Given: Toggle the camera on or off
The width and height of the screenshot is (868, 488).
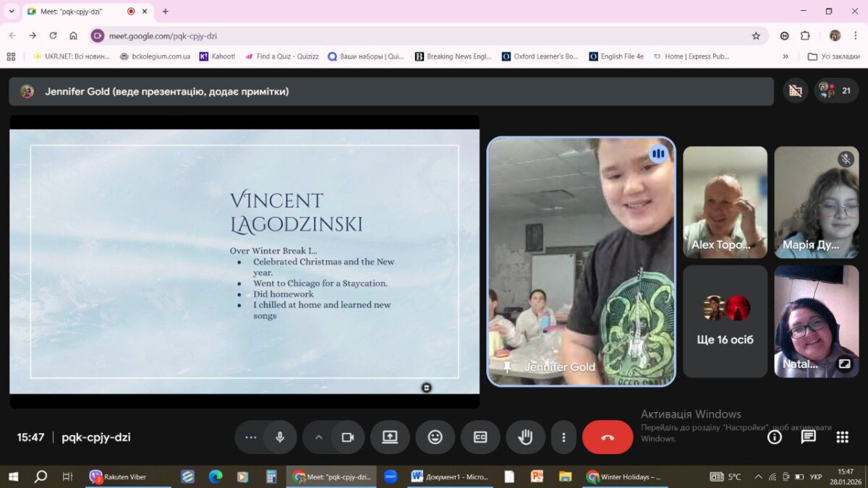Looking at the screenshot, I should click(x=347, y=437).
